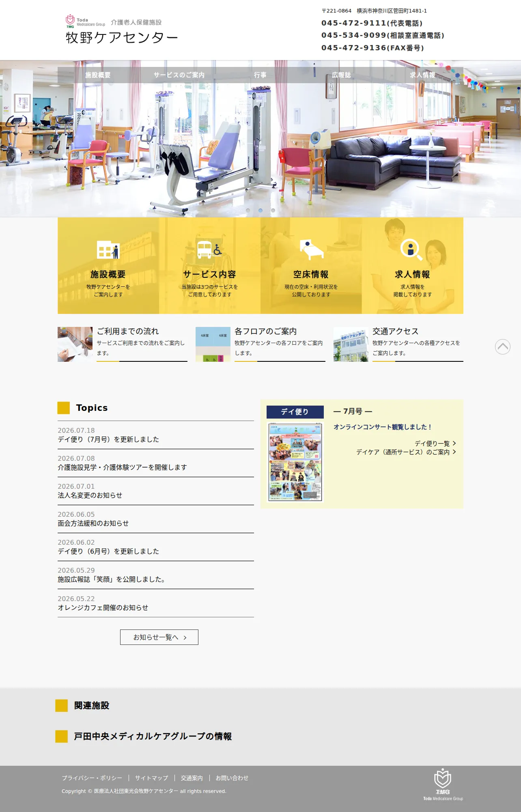The height and width of the screenshot is (812, 521).
Task: Click the Toda Medicalcare Group logo in header
Action: [x=85, y=21]
